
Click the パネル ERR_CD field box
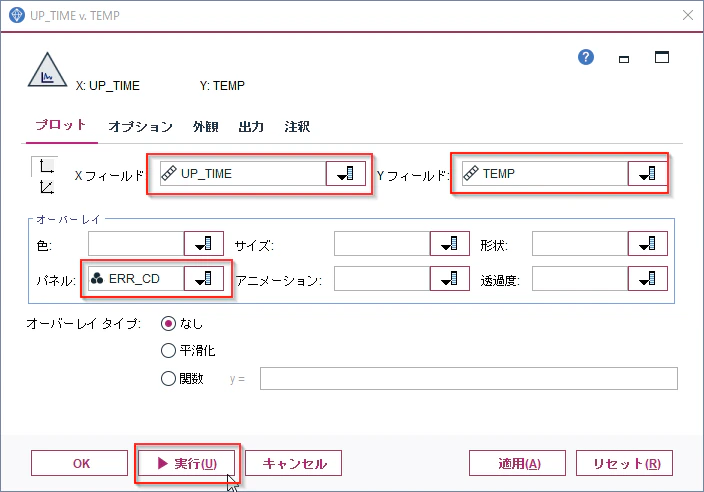[x=136, y=279]
